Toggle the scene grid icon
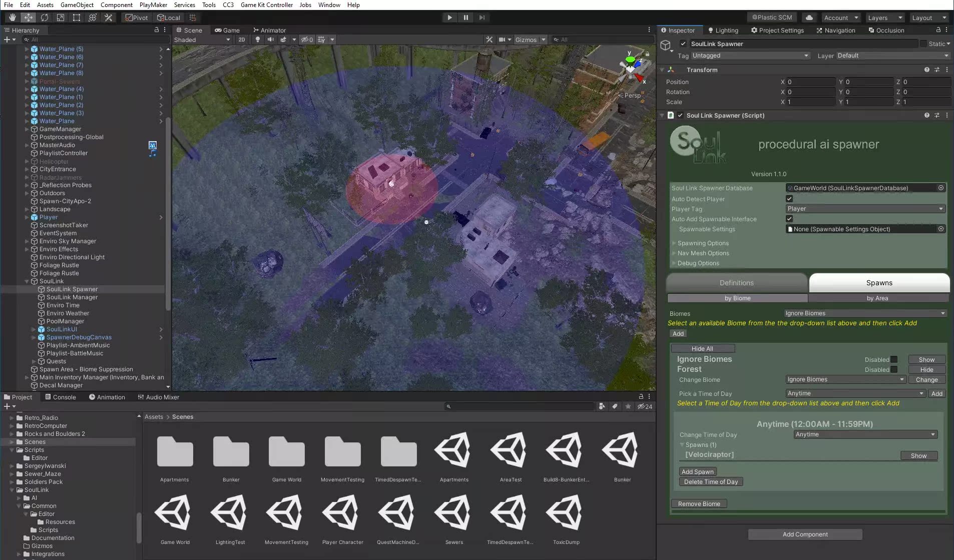Screen dimensions: 954x560 pos(321,40)
